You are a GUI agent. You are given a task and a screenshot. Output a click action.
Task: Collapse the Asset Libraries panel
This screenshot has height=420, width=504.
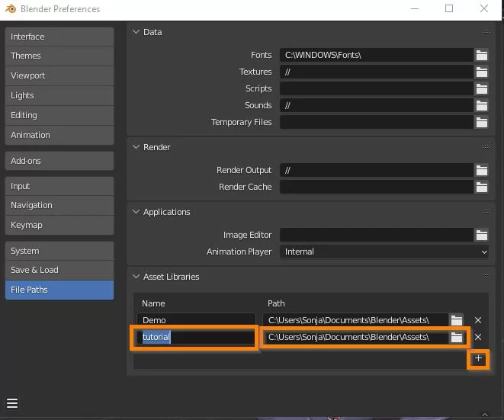pos(136,277)
